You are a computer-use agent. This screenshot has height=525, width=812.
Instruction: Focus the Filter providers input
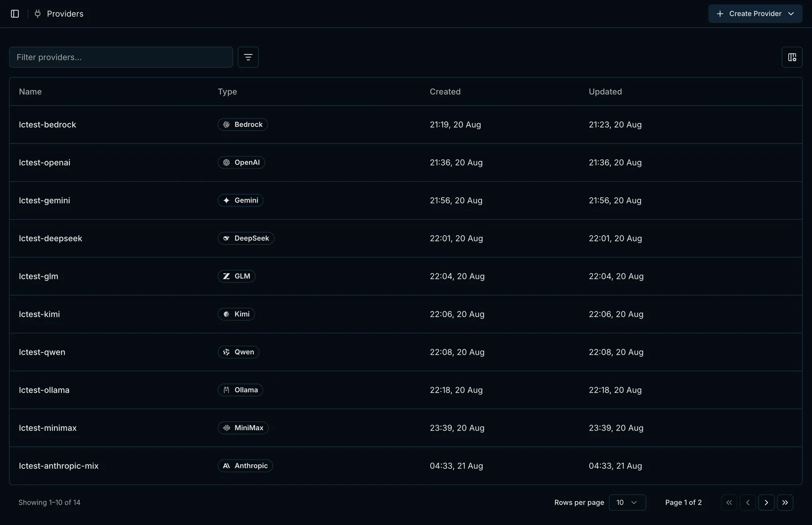[x=121, y=57]
